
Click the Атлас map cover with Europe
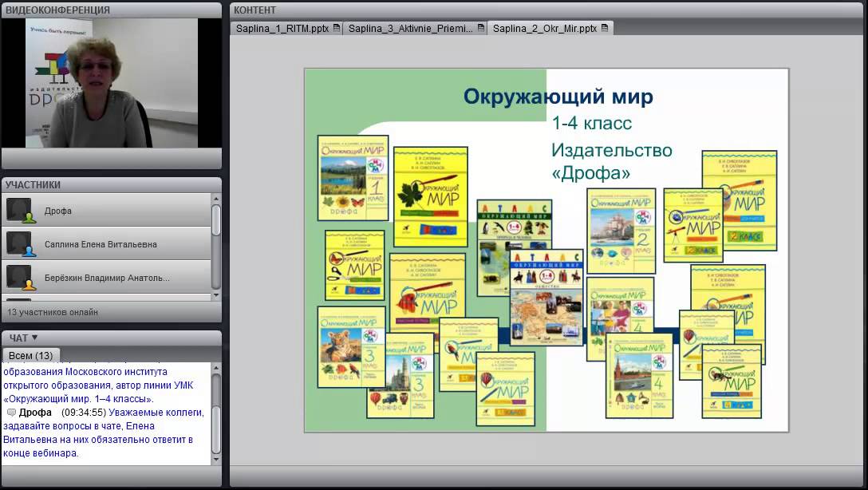pyautogui.click(x=546, y=298)
